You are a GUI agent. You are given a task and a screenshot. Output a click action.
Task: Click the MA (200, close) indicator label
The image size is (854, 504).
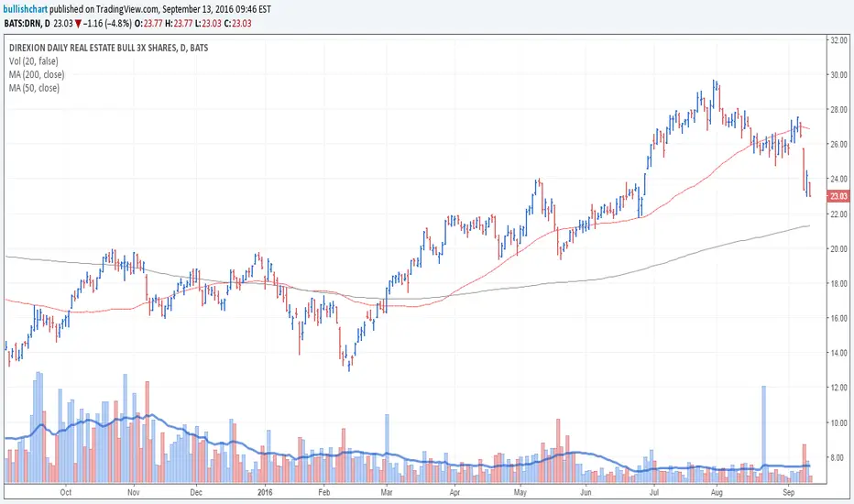[x=37, y=74]
